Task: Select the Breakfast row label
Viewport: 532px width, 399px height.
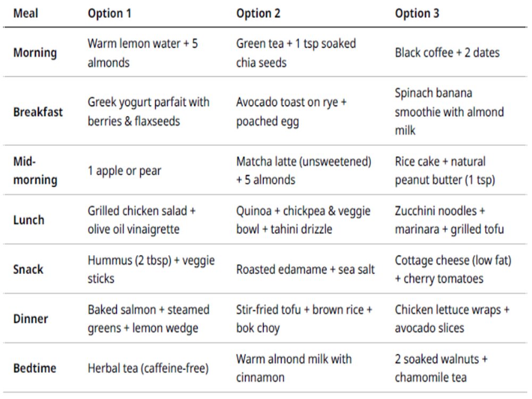Action: pyautogui.click(x=38, y=112)
